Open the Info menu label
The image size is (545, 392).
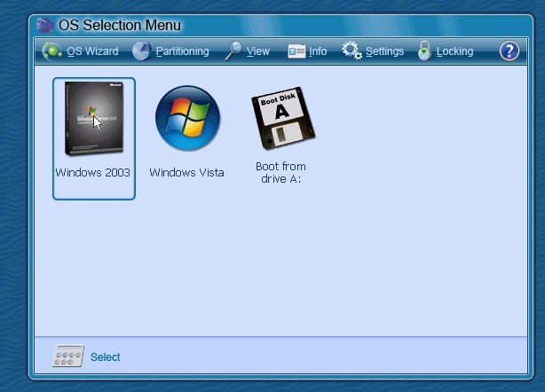tap(318, 51)
